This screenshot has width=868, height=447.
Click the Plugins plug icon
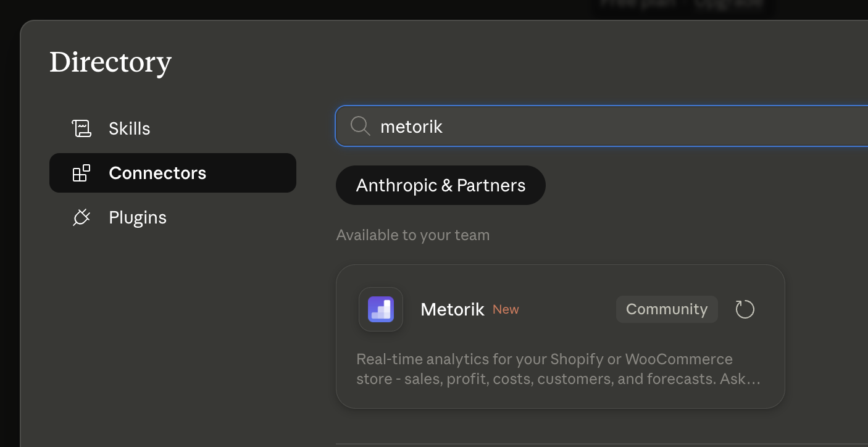pyautogui.click(x=81, y=217)
